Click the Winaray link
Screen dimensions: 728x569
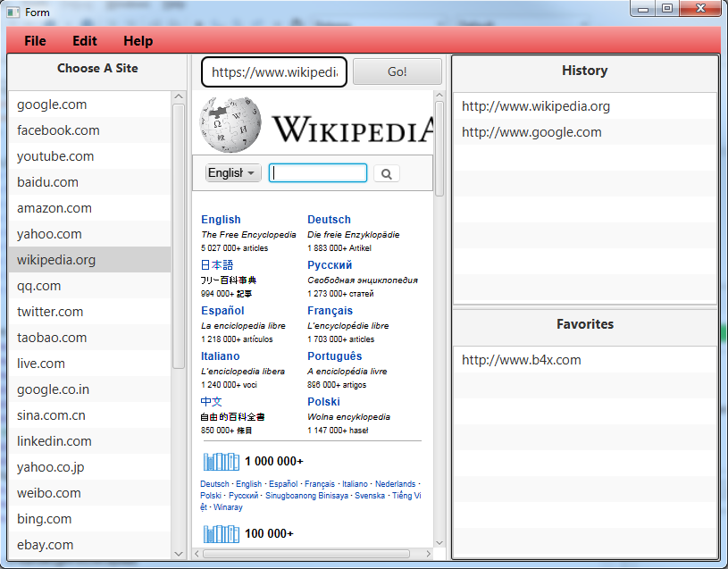(228, 507)
